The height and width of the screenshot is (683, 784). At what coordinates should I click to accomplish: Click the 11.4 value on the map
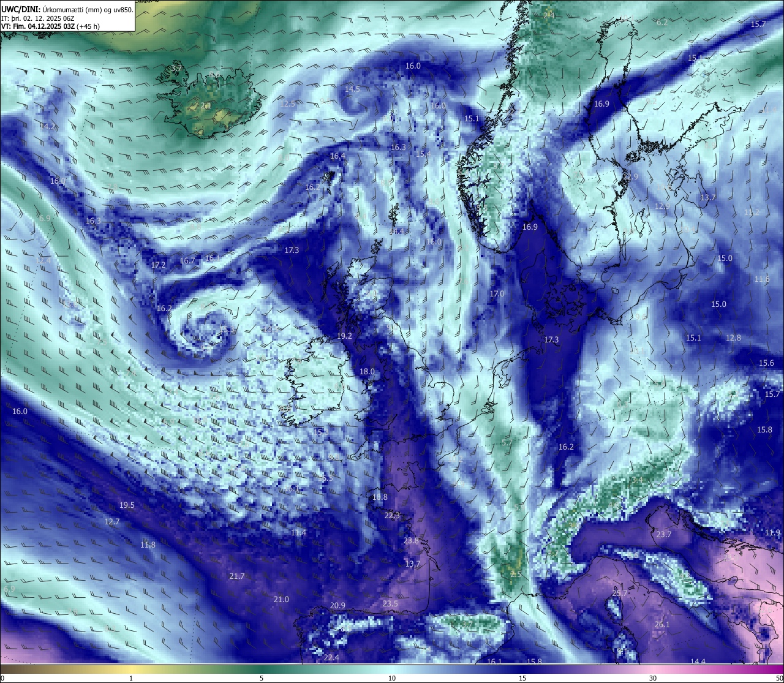[x=298, y=533]
